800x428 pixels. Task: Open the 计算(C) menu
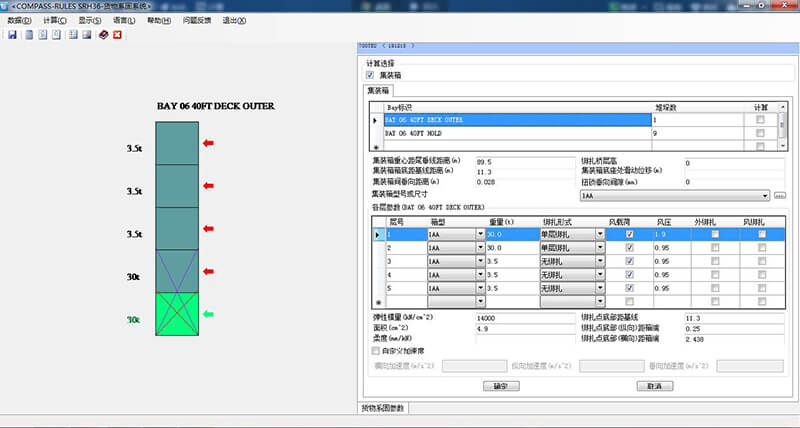55,20
